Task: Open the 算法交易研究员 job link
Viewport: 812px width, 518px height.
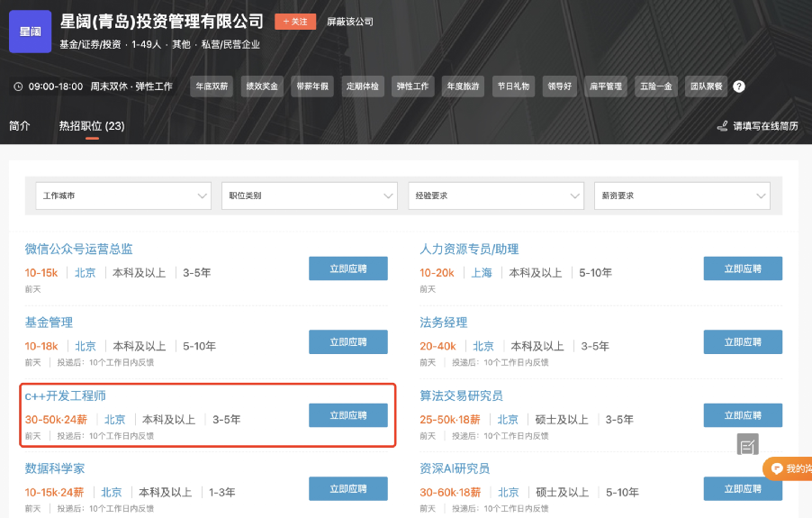Action: [461, 395]
